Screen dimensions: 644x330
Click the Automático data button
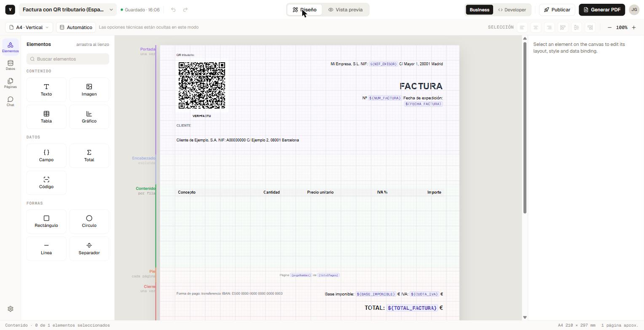[x=76, y=27]
